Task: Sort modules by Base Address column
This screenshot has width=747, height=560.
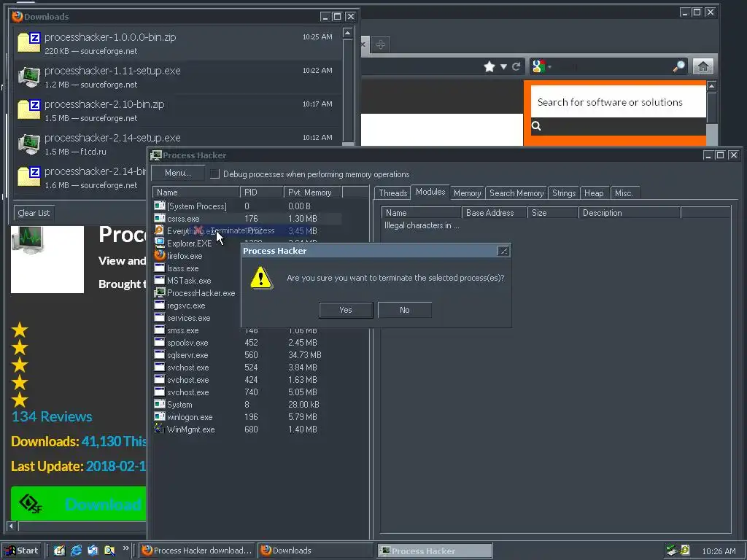Action: click(x=495, y=213)
